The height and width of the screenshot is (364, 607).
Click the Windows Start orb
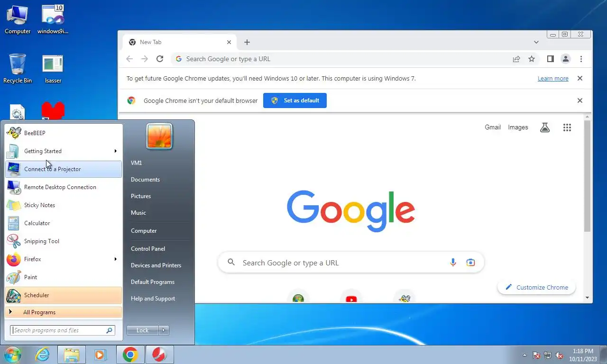(x=13, y=355)
